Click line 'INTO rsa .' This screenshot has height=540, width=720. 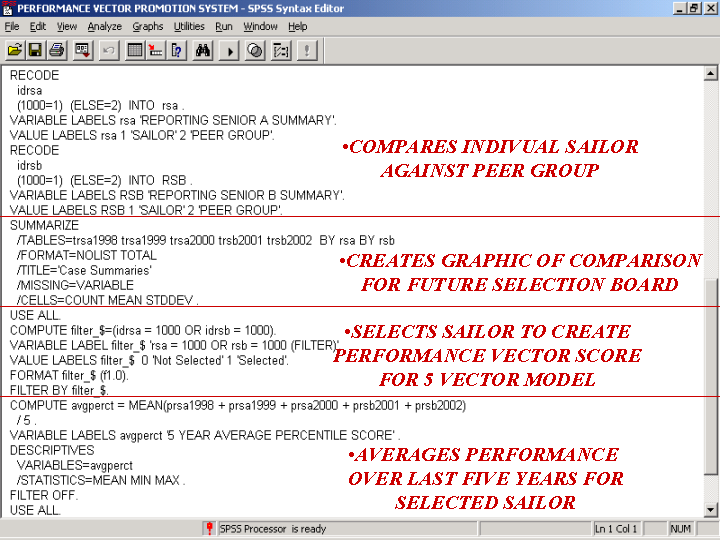click(101, 106)
